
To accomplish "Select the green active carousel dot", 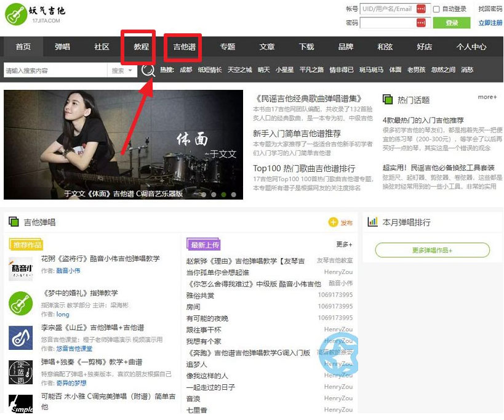I will [x=224, y=194].
